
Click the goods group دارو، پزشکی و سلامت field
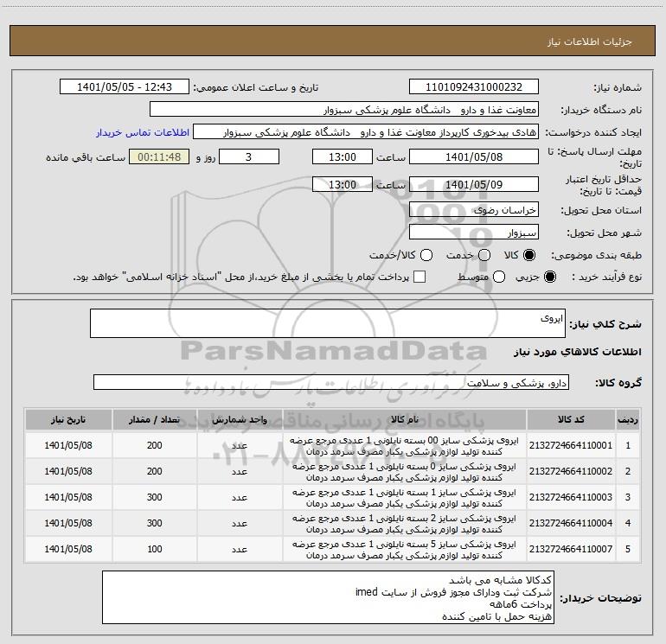(331, 382)
